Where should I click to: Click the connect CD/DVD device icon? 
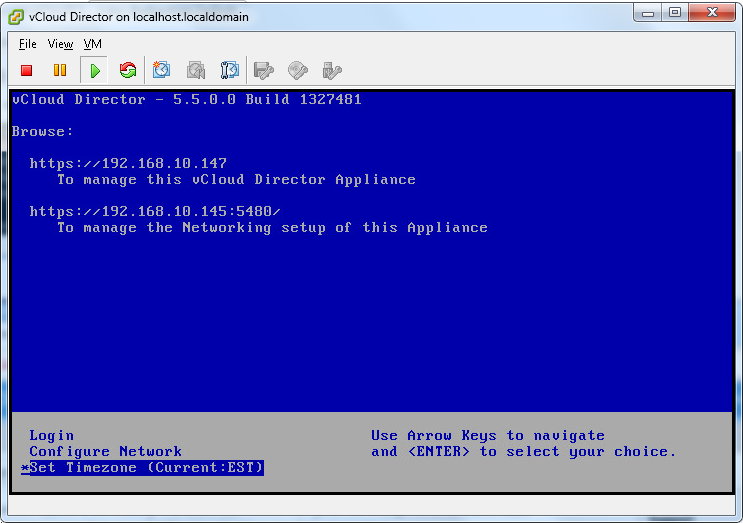pyautogui.click(x=298, y=70)
